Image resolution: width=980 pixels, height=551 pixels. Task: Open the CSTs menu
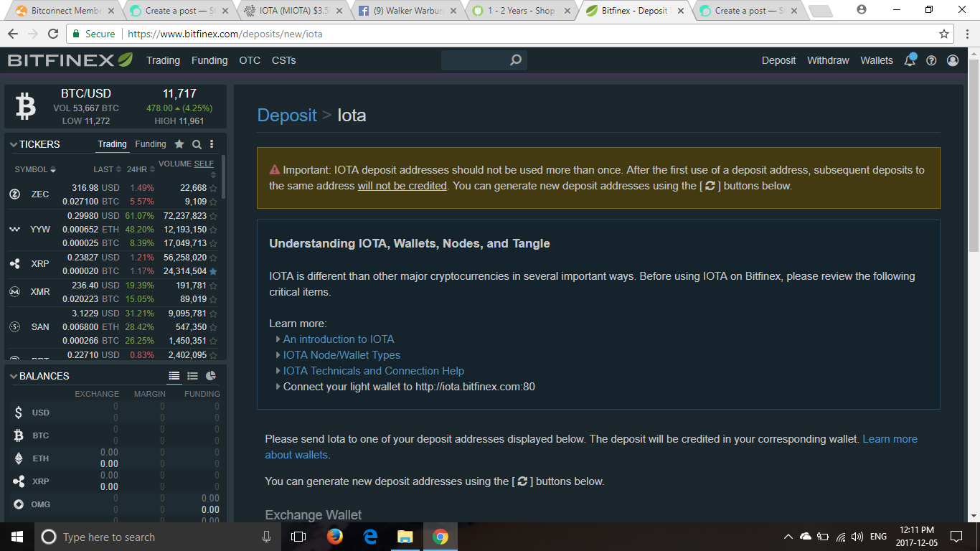pos(284,60)
